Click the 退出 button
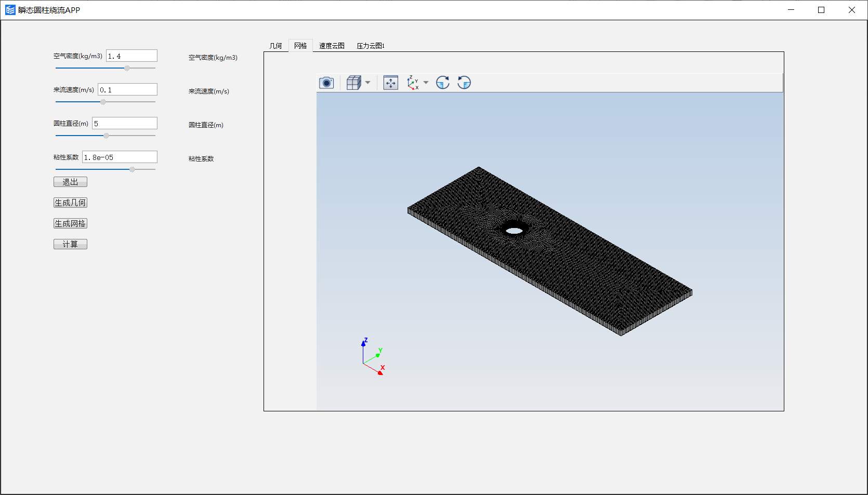The image size is (868, 495). [x=70, y=182]
